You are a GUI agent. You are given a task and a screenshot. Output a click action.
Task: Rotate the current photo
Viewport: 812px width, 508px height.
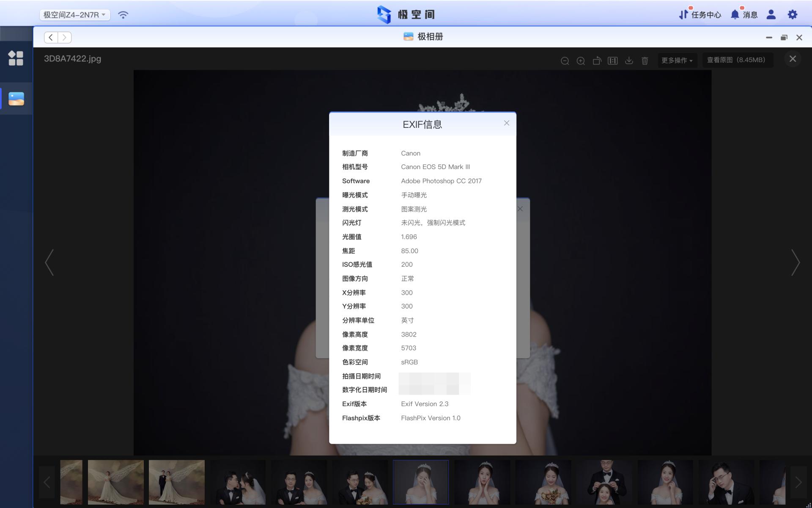tap(597, 61)
